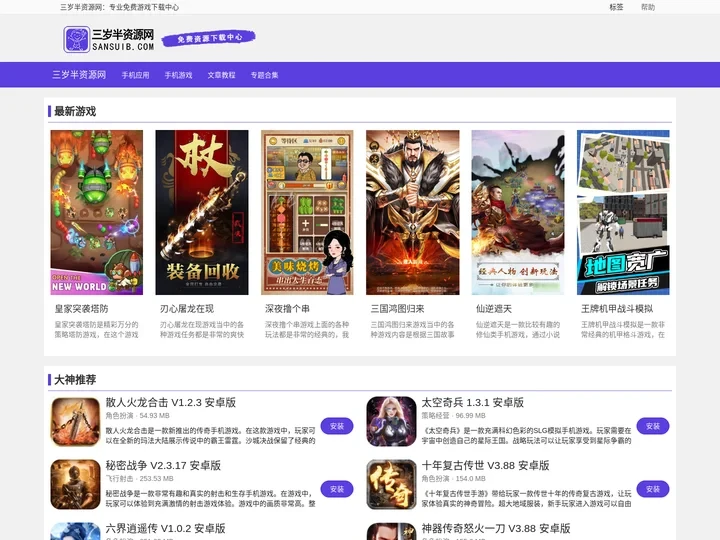The width and height of the screenshot is (720, 540).
Task: Install 太空奇兵 with 安装 button
Action: click(x=653, y=426)
